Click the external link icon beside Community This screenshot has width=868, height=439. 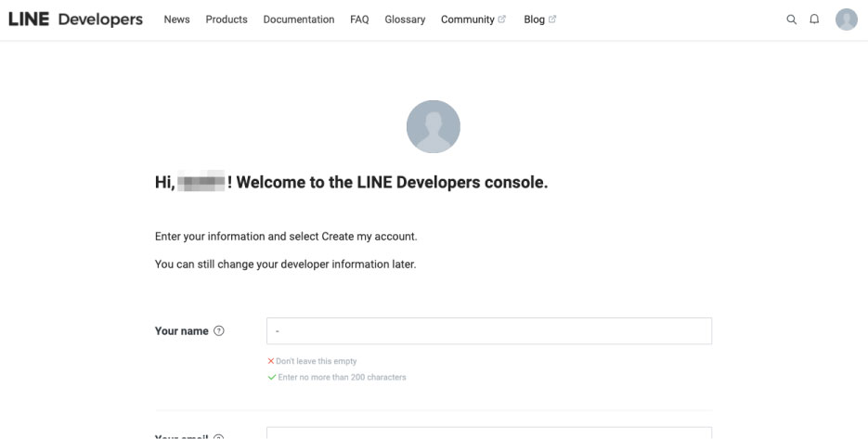[502, 19]
